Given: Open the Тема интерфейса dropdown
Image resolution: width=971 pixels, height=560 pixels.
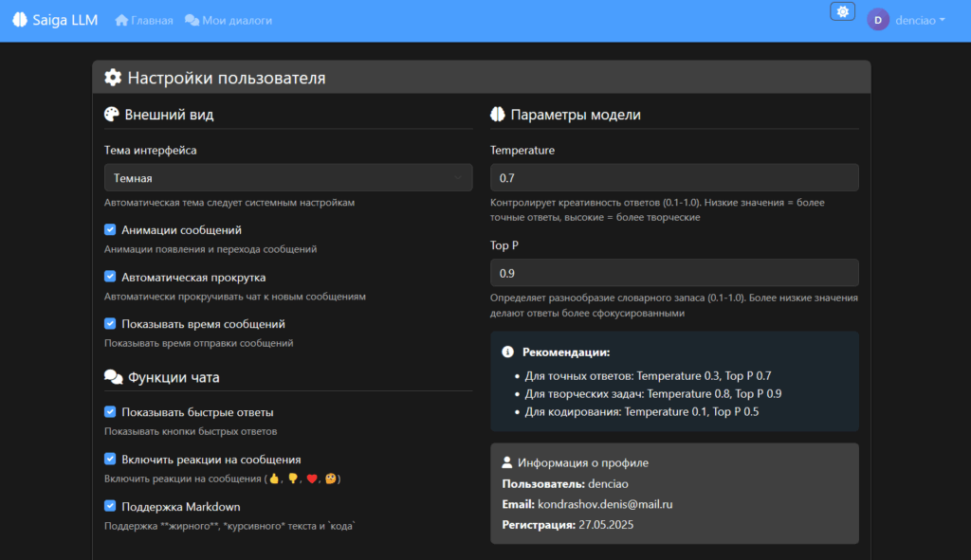Looking at the screenshot, I should point(288,177).
